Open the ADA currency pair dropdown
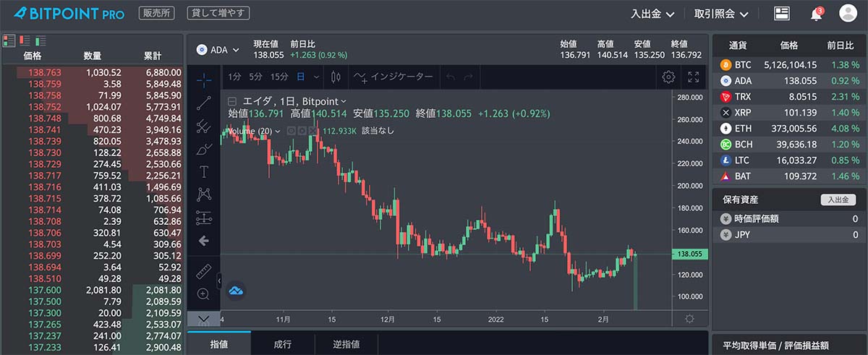 click(218, 50)
